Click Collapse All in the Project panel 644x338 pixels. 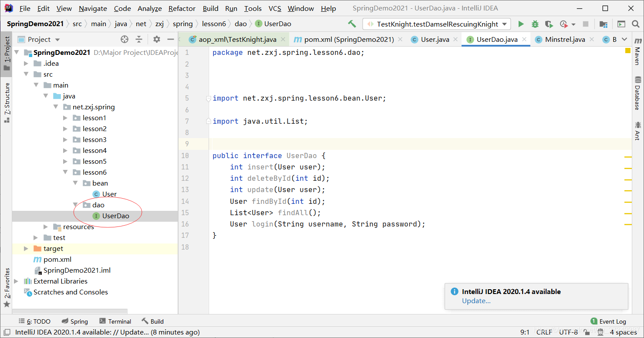click(139, 39)
